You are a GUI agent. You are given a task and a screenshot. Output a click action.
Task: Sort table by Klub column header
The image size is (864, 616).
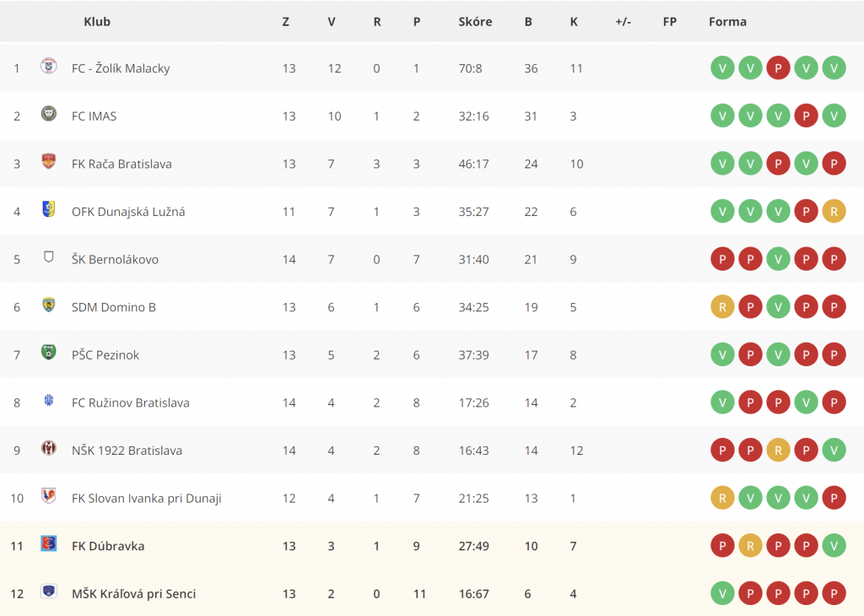(x=97, y=21)
